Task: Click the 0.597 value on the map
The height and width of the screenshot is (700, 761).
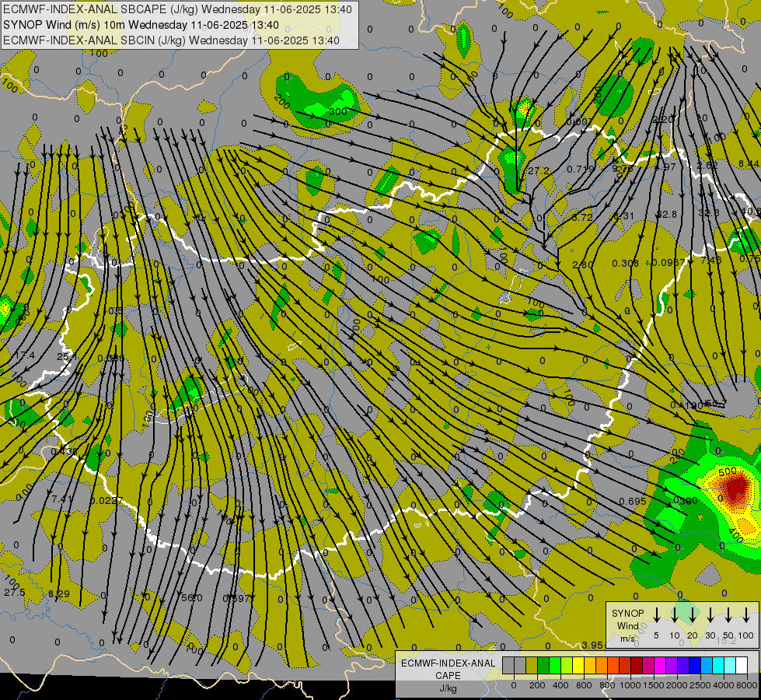Action: 236,598
